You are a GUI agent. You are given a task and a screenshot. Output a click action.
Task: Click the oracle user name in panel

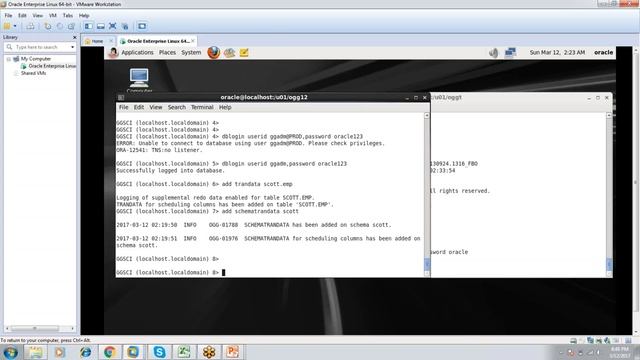pyautogui.click(x=603, y=53)
